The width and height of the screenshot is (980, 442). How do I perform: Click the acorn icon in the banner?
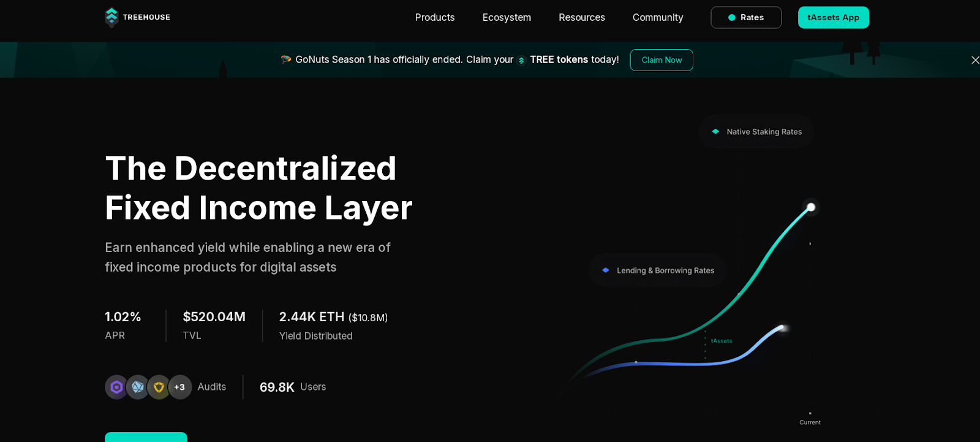[286, 59]
